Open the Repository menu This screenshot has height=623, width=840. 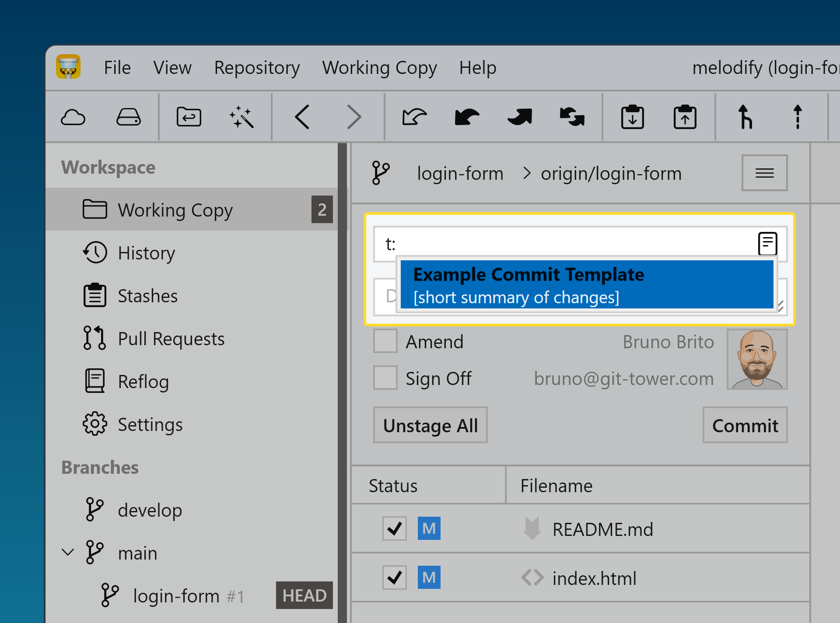click(257, 68)
